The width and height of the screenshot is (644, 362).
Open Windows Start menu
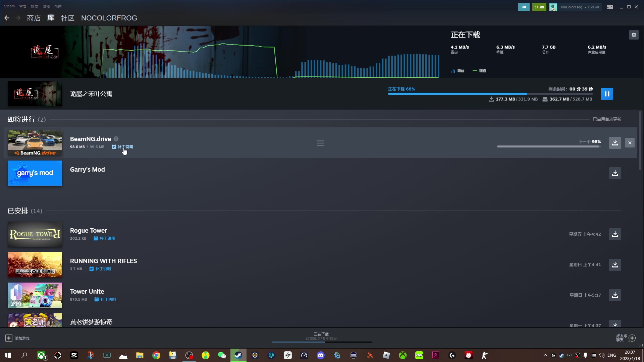[x=8, y=355]
